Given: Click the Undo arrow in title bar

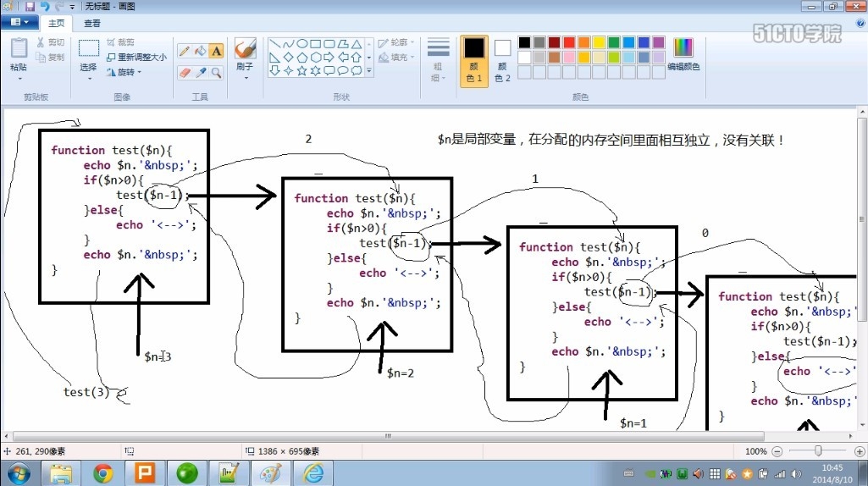Looking at the screenshot, I should click(45, 7).
